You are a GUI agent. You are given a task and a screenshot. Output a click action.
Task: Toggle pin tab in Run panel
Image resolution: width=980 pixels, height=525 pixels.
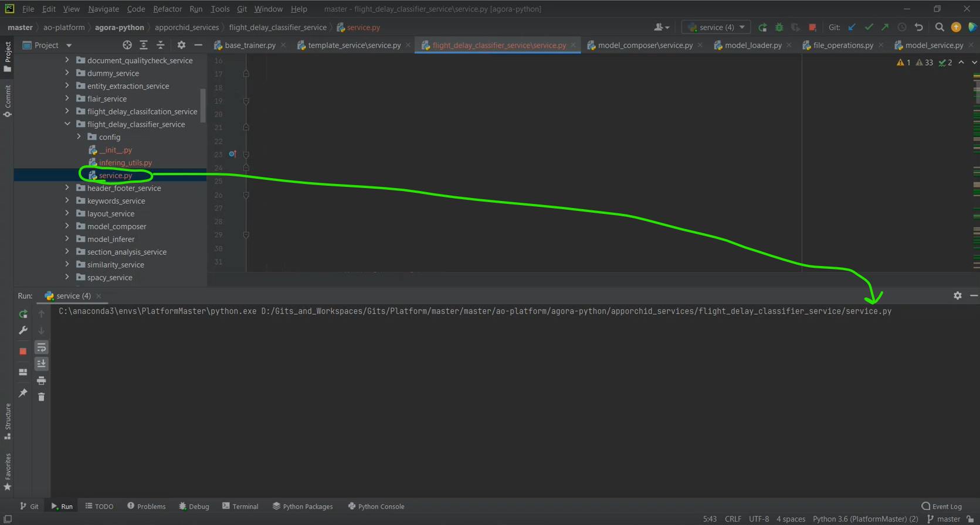coord(23,393)
